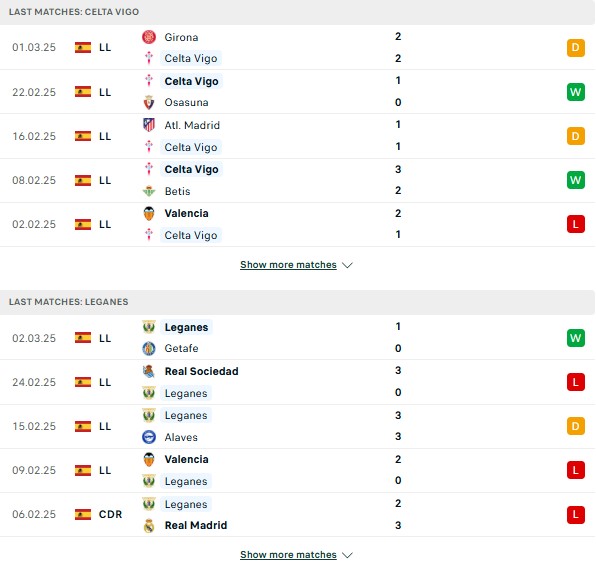Expand Show more matches under Celta Vigo
Image resolution: width=596 pixels, height=573 pixels.
(288, 265)
